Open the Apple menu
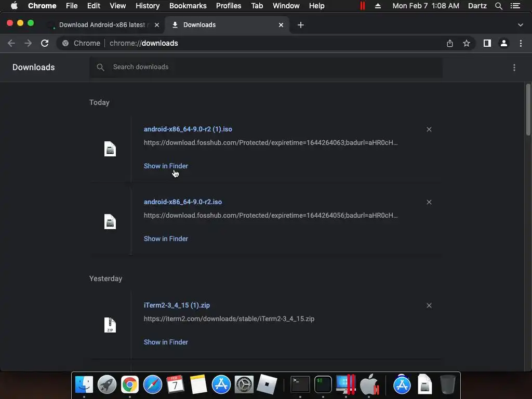This screenshot has height=399, width=532. 14,6
